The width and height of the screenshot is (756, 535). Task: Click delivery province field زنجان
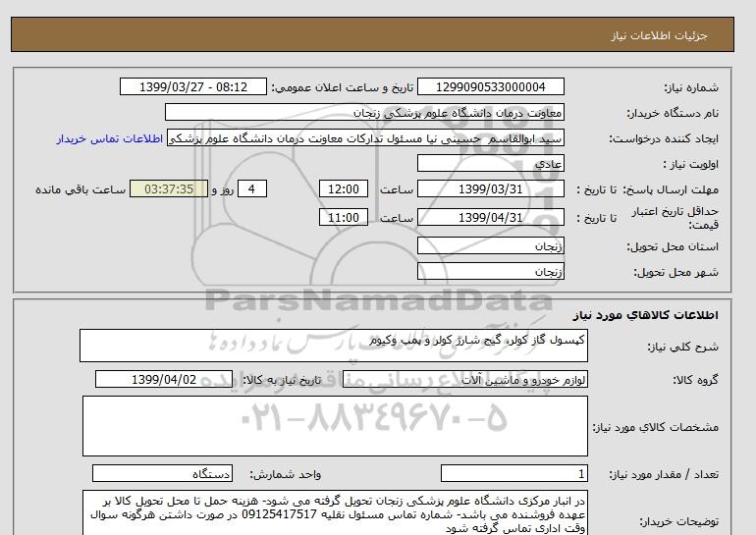490,245
